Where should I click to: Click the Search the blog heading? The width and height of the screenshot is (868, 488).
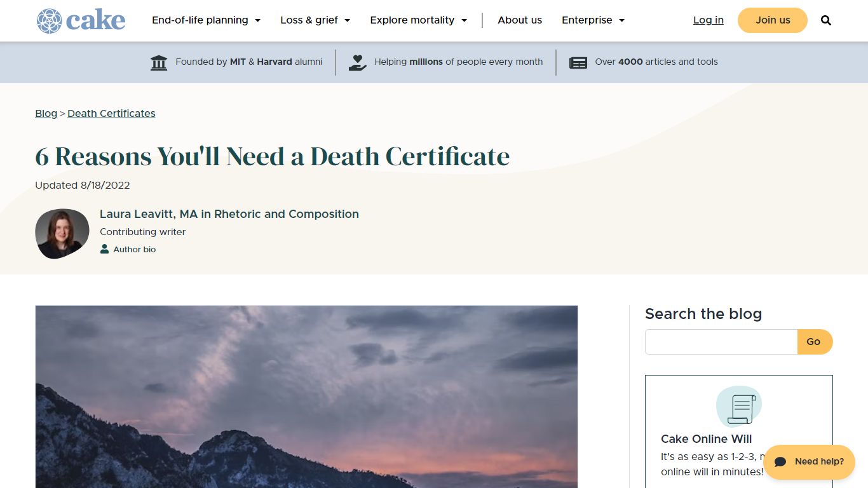pyautogui.click(x=703, y=314)
